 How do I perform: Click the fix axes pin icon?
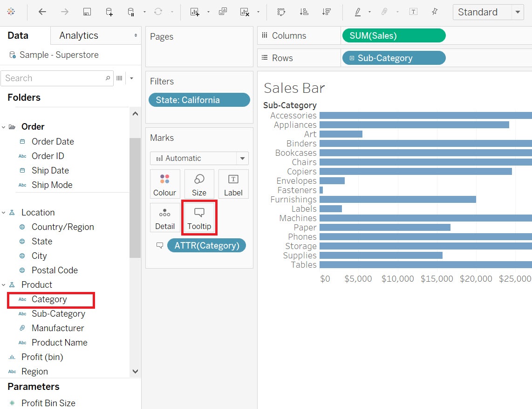point(435,12)
